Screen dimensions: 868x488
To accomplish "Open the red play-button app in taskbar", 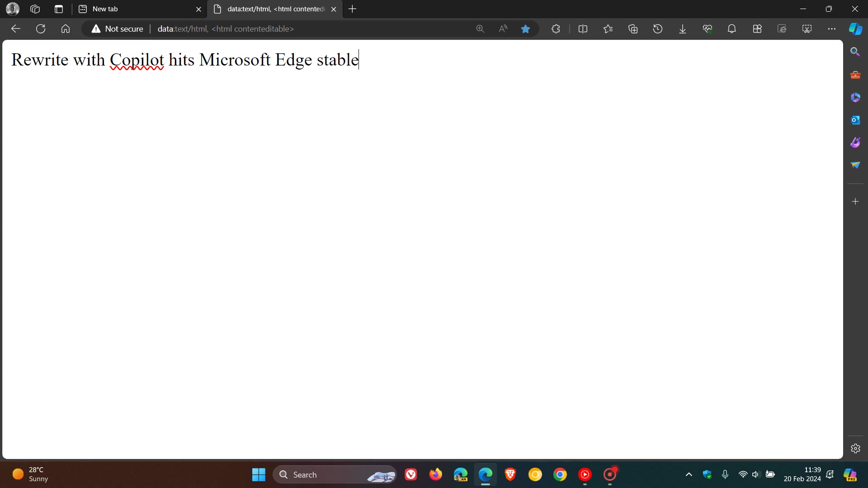I will (585, 474).
